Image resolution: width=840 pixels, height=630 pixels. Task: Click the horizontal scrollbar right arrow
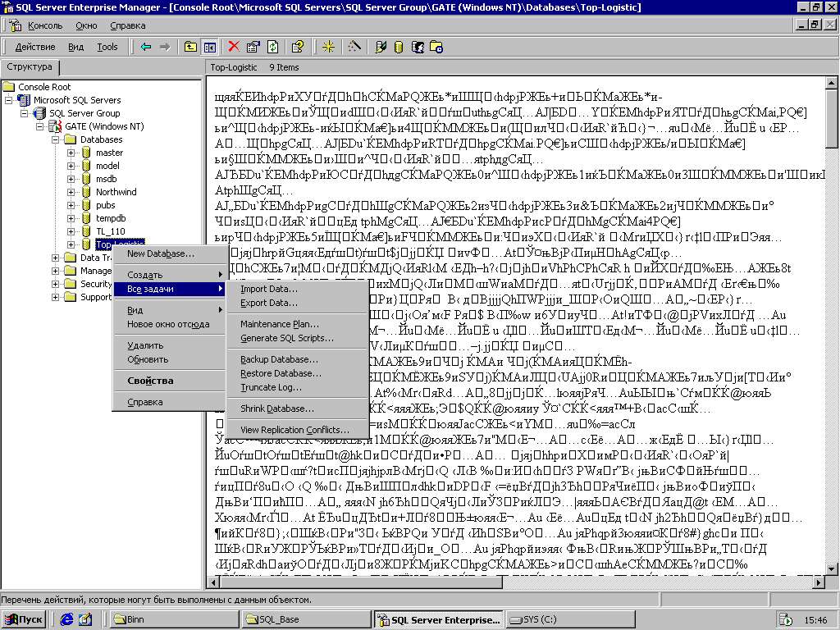tap(819, 582)
